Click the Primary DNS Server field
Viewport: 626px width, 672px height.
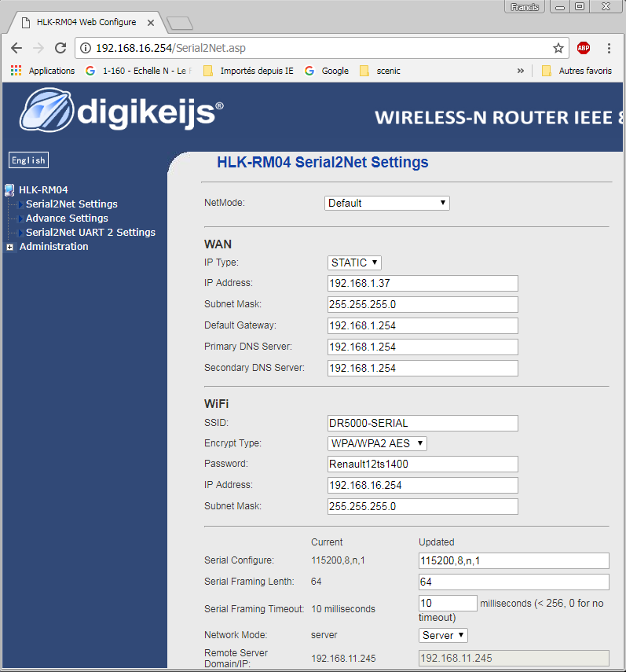click(x=423, y=347)
